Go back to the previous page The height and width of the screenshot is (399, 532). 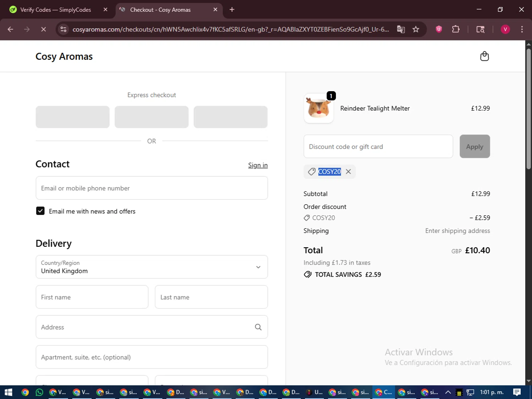tap(10, 29)
